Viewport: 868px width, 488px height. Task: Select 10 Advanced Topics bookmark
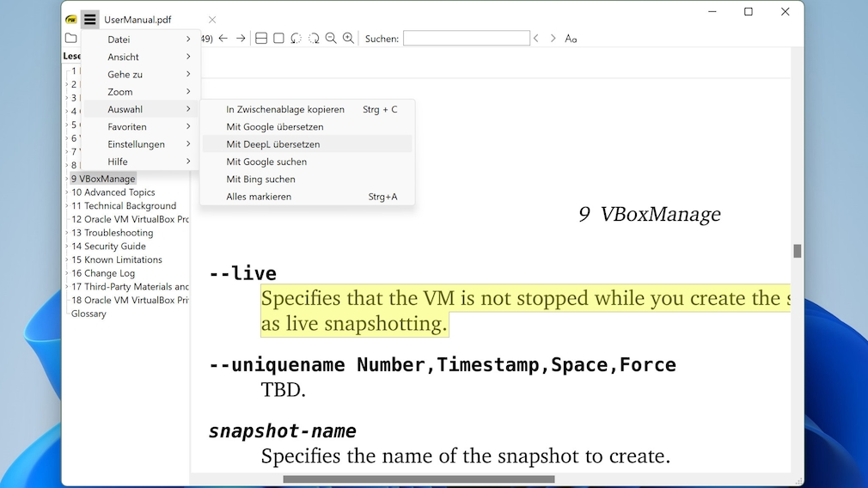(x=113, y=192)
